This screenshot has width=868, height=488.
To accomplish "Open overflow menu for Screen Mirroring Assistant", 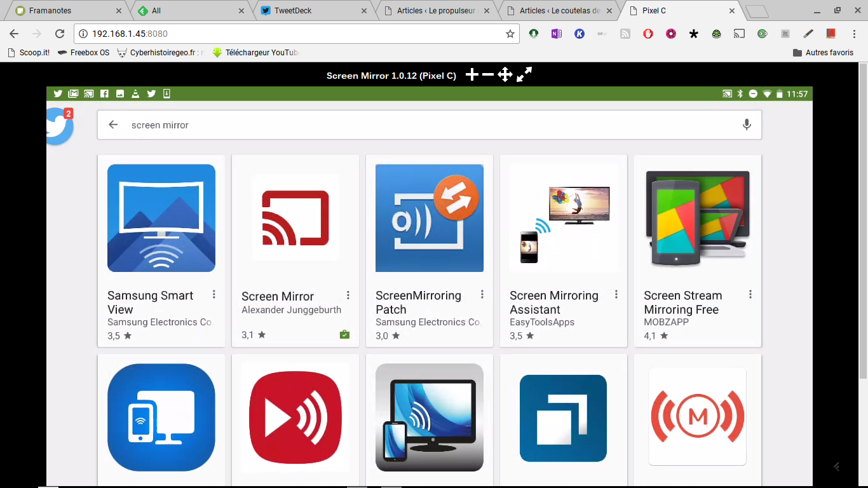I will 616,294.
